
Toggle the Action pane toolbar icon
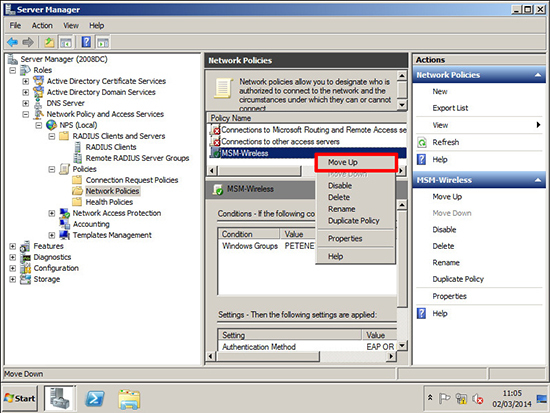pyautogui.click(x=103, y=42)
